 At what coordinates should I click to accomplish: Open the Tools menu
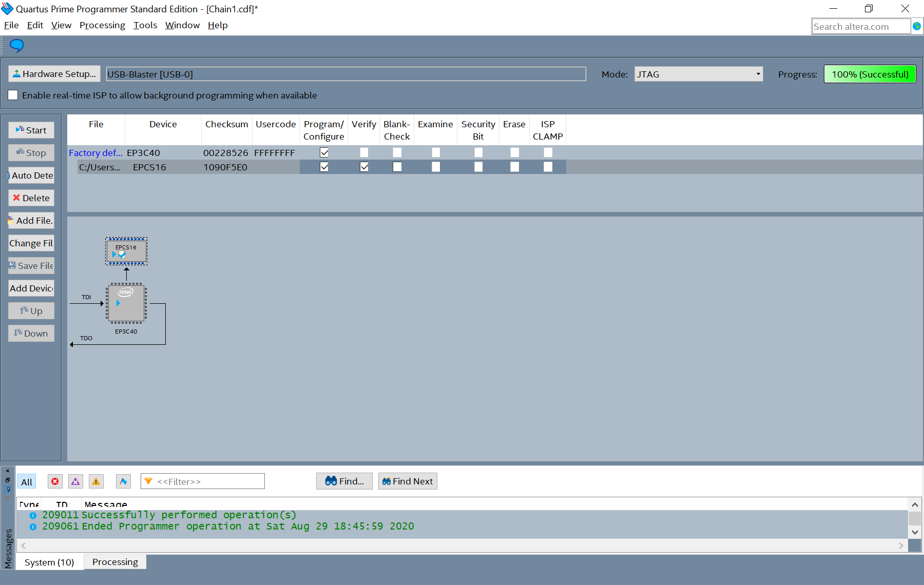coord(145,25)
